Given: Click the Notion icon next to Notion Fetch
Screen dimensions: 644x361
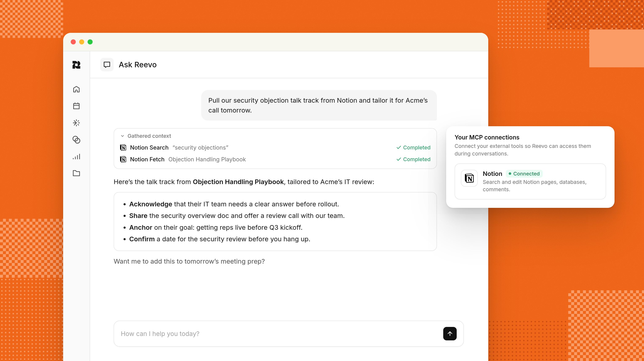Looking at the screenshot, I should click(x=123, y=159).
